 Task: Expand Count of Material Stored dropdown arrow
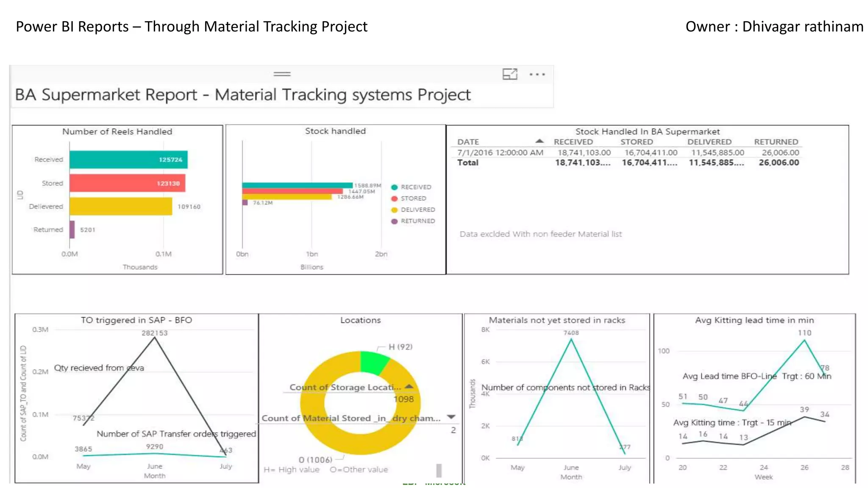coord(451,417)
